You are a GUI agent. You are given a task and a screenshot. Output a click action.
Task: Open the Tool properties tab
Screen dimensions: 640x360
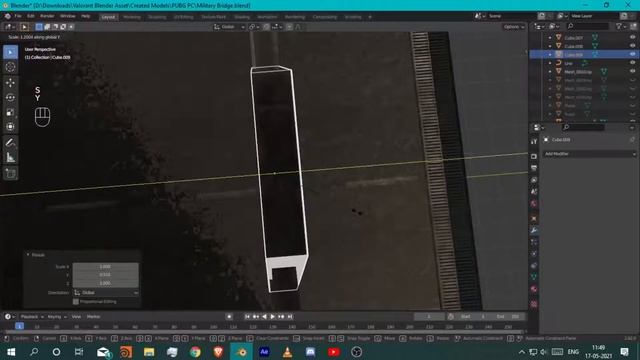(534, 141)
